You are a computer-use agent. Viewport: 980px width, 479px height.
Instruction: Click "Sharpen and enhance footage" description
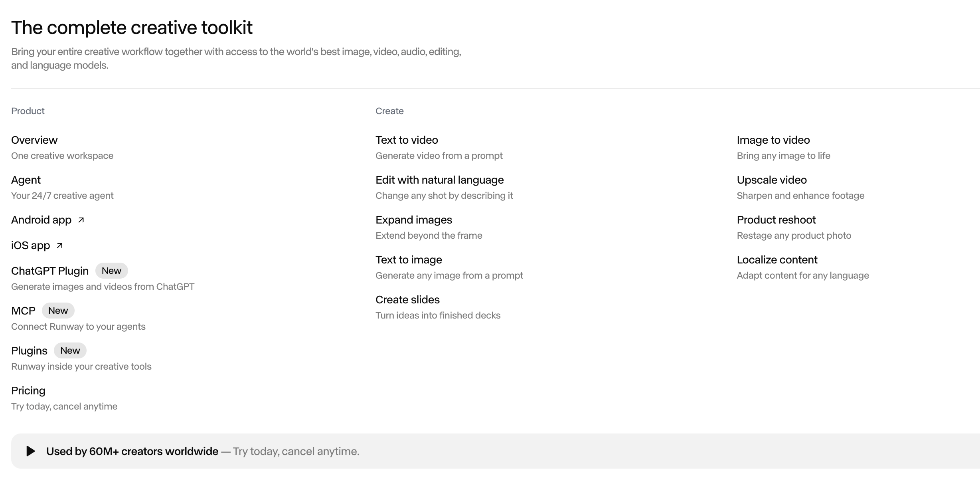800,196
